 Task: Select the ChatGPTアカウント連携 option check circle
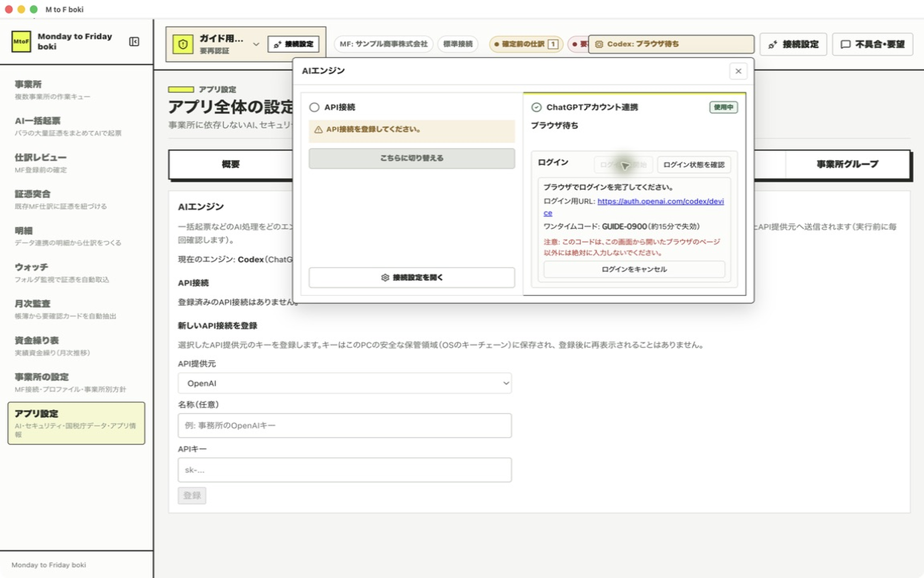click(536, 107)
